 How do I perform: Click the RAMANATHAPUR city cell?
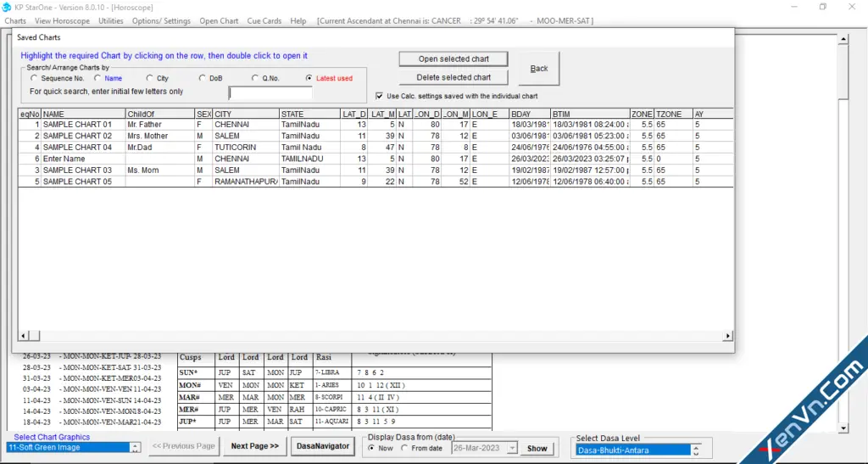(x=246, y=182)
